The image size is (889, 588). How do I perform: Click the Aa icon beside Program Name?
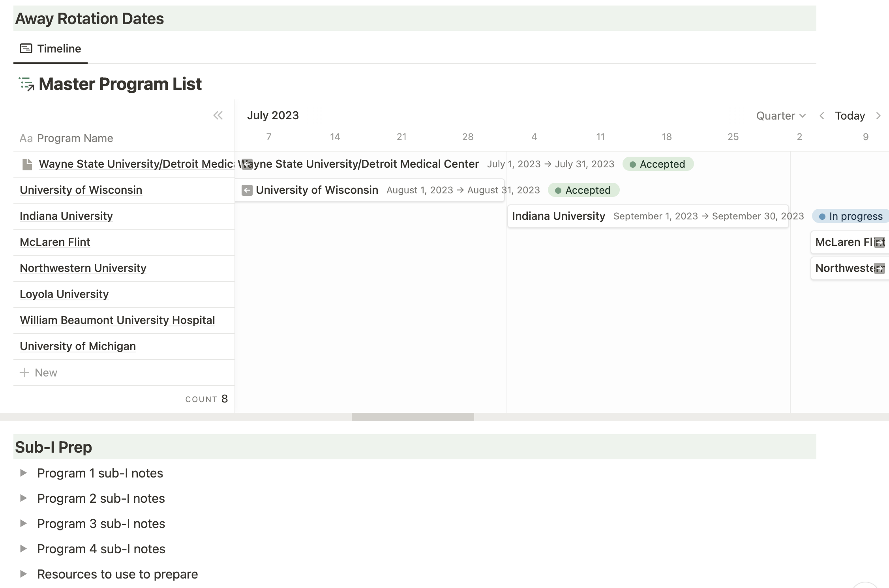pyautogui.click(x=26, y=138)
